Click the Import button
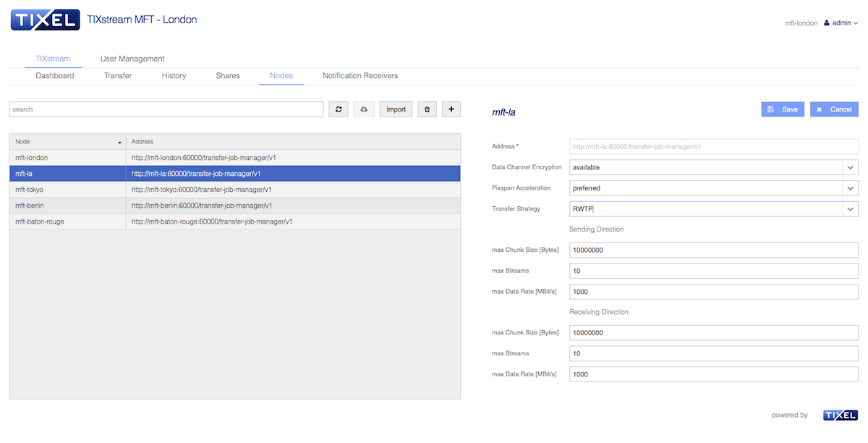Viewport: 868px width, 443px height. point(396,109)
